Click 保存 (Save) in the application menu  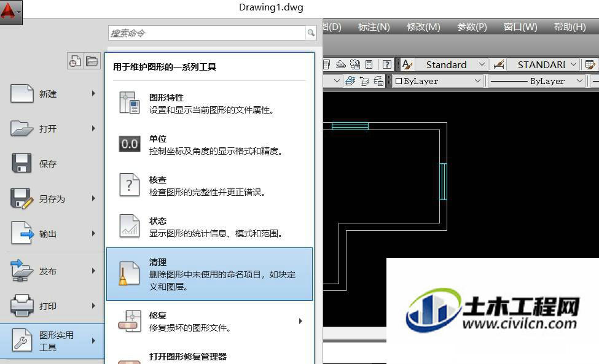click(52, 164)
